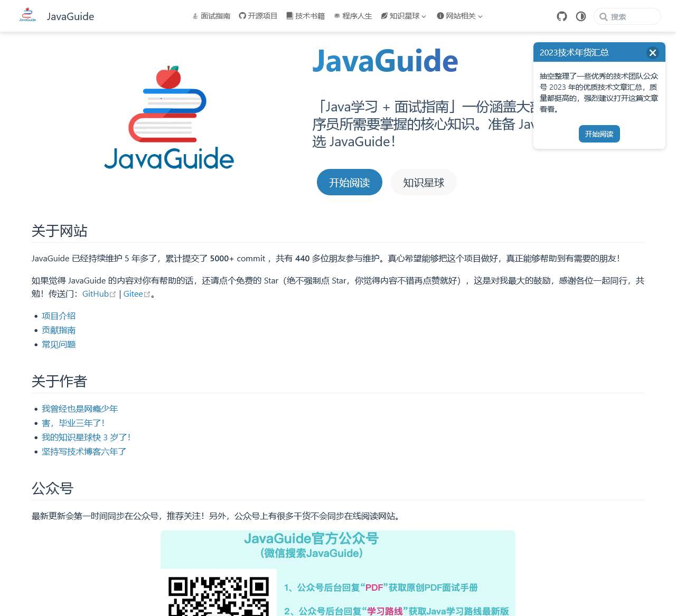Open the 贡献指南 link
The image size is (676, 616).
click(x=59, y=330)
